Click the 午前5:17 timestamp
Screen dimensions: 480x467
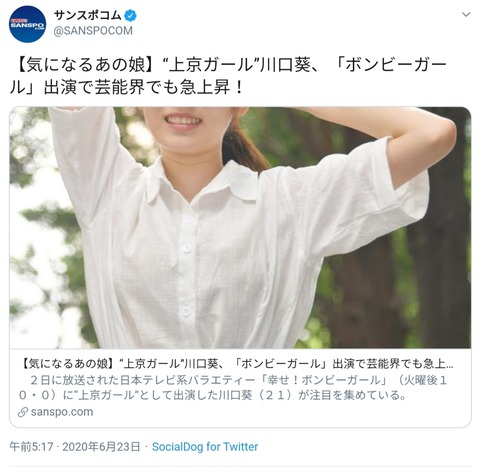[x=31, y=447]
